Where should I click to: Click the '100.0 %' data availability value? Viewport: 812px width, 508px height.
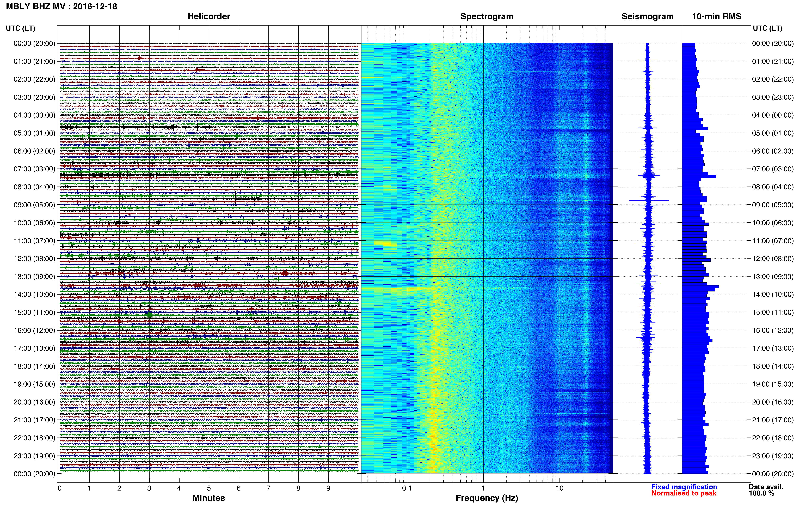762,493
